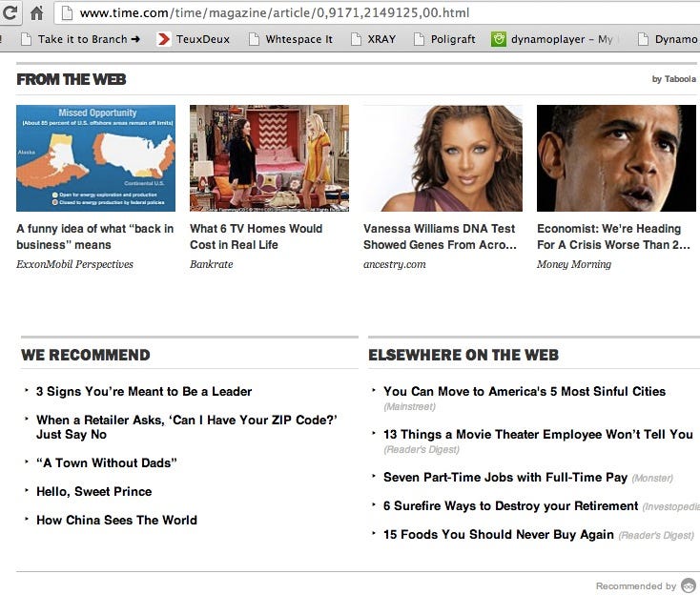Open the TeuxDeux bookmark
Viewport: 700px width, 595px height.
click(194, 39)
